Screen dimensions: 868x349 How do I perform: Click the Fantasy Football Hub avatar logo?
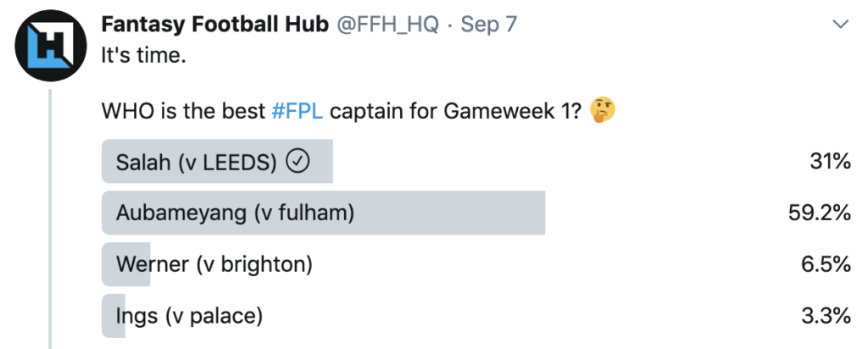tap(47, 49)
